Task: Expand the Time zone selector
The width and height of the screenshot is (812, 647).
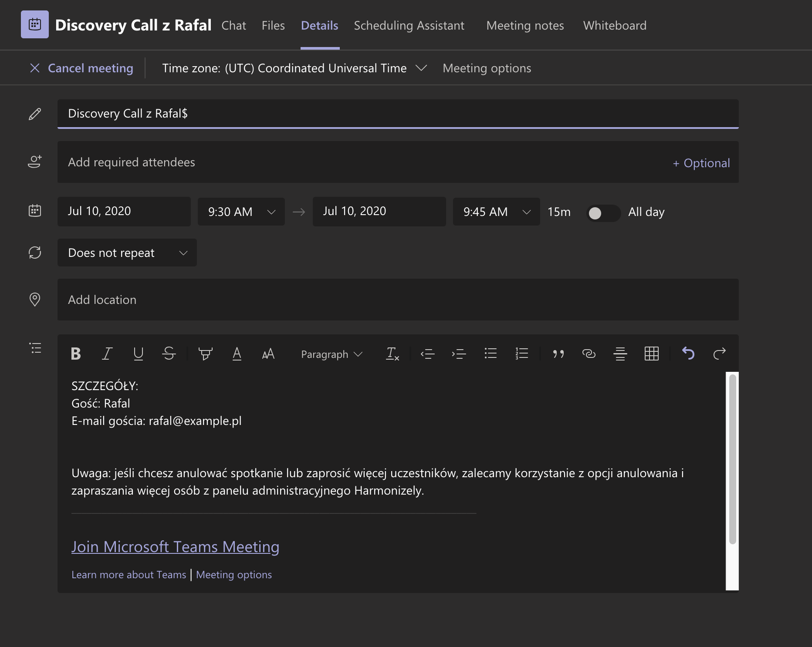Action: coord(294,68)
